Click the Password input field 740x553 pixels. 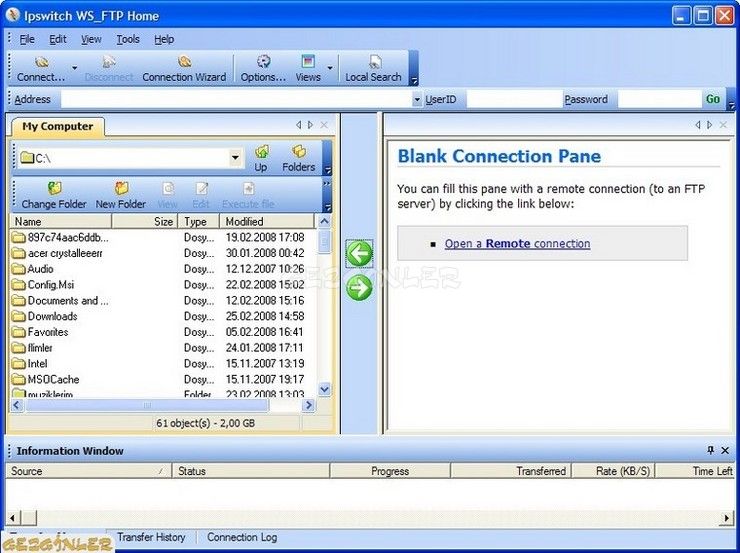click(x=659, y=99)
